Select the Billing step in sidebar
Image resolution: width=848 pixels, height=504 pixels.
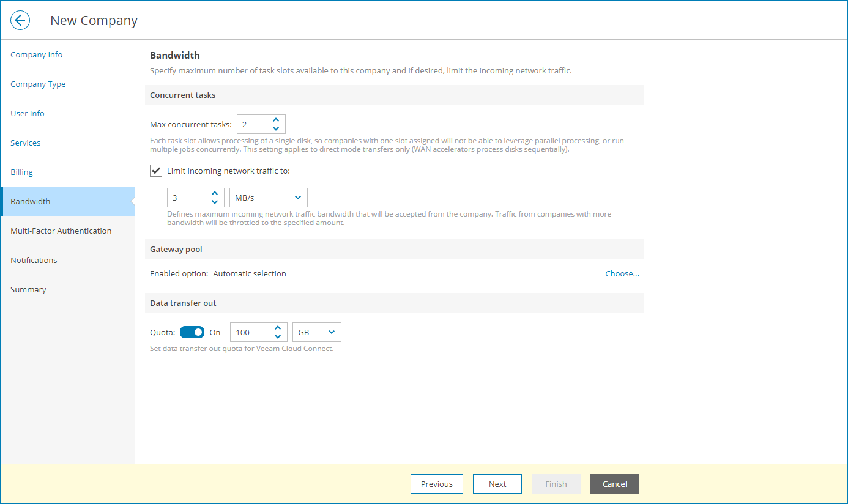[x=21, y=172]
